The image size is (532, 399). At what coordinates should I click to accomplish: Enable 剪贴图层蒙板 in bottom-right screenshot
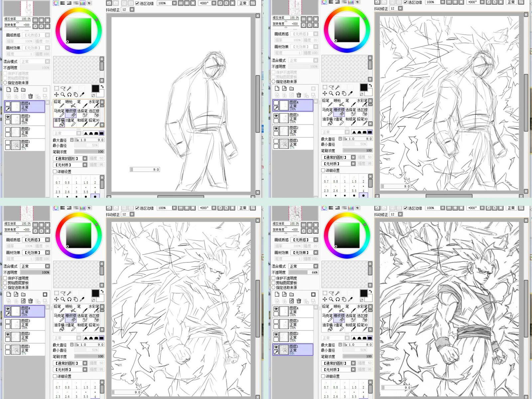pyautogui.click(x=274, y=283)
